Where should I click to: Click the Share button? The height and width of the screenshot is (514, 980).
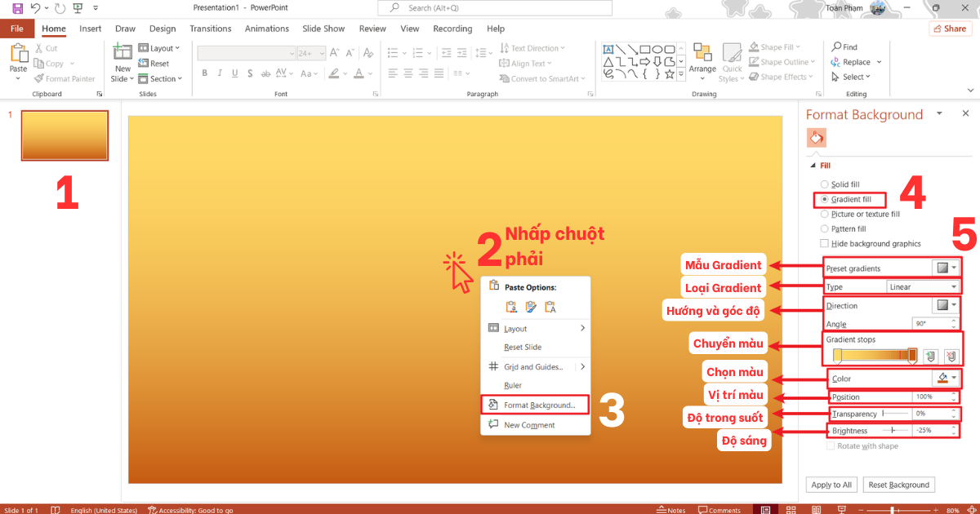tap(951, 29)
